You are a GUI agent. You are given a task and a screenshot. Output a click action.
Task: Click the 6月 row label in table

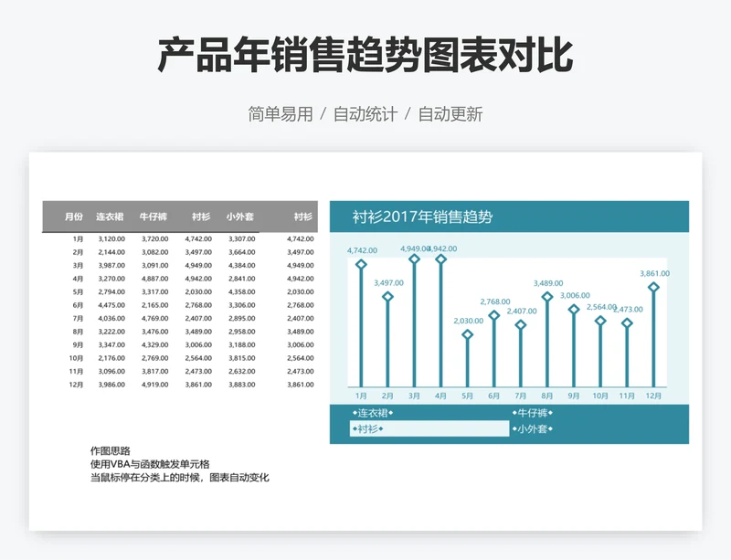coord(78,305)
